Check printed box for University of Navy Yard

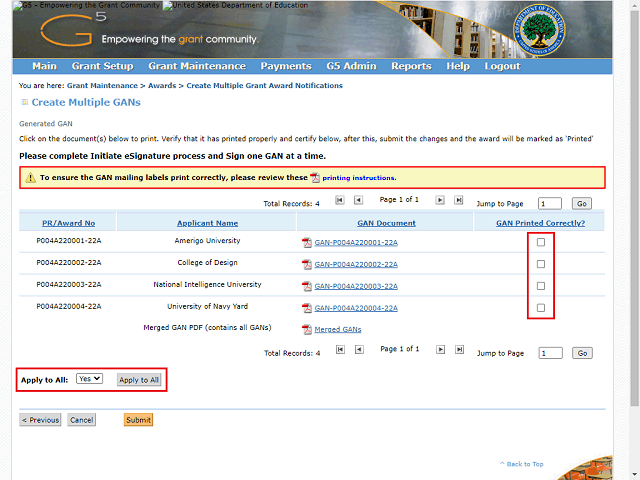tap(541, 308)
